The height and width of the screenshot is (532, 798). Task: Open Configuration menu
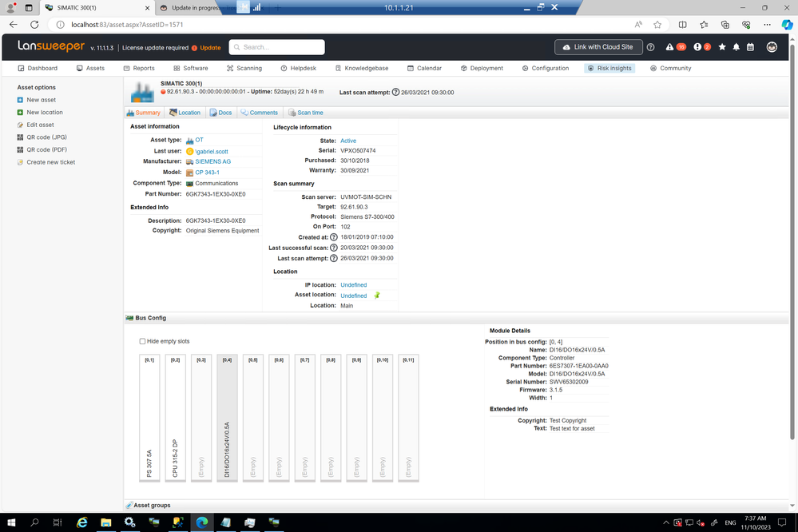pos(545,68)
